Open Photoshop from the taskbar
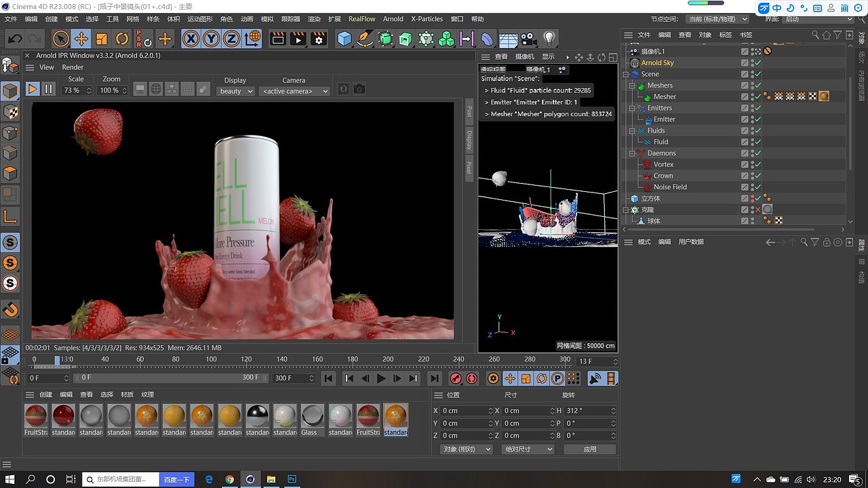This screenshot has height=488, width=868. pyautogui.click(x=292, y=479)
